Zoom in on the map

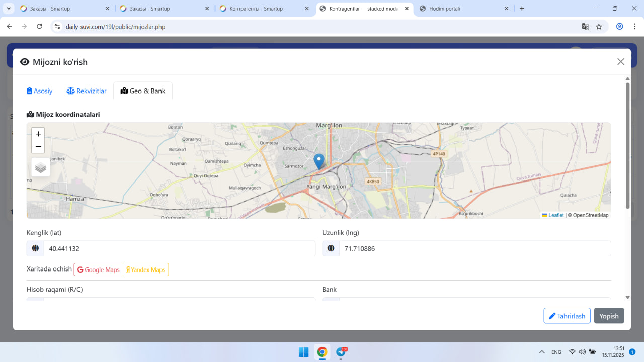click(x=38, y=134)
